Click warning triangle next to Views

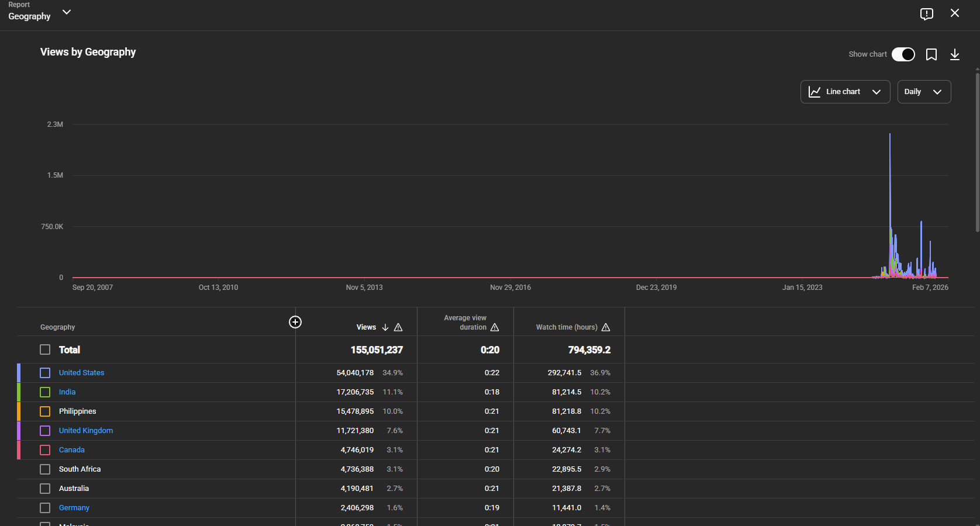(398, 327)
